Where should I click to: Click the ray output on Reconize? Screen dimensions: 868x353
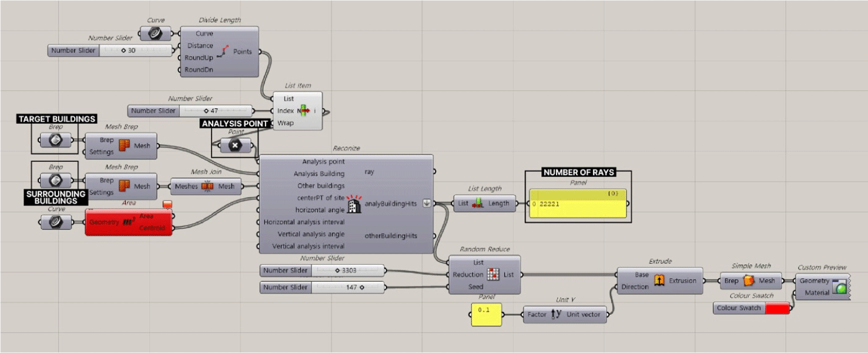tap(369, 172)
